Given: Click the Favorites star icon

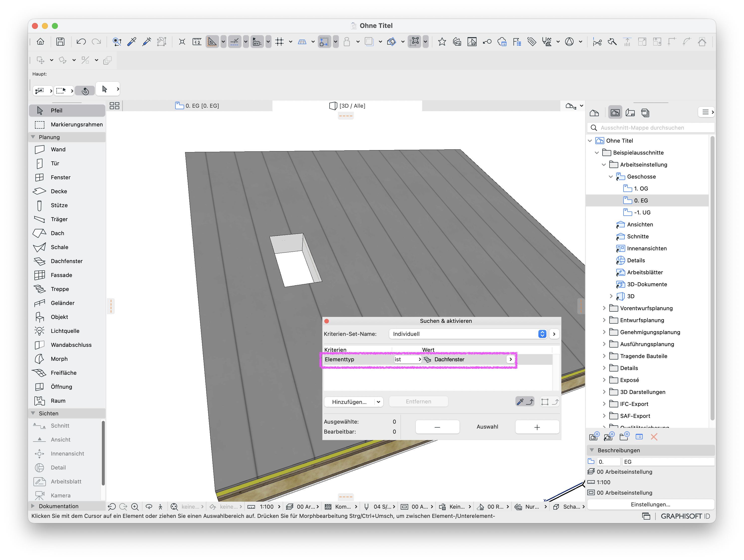Looking at the screenshot, I should tap(442, 42).
